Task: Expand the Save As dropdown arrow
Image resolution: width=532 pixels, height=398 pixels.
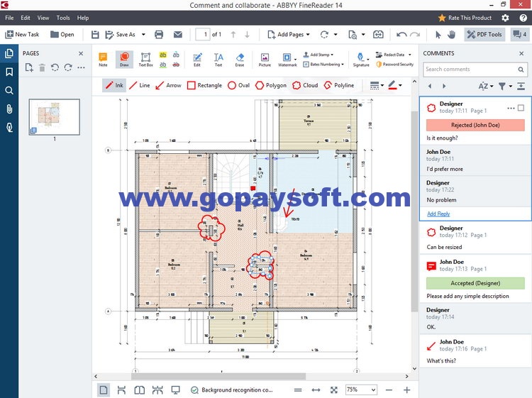Action: 143,35
